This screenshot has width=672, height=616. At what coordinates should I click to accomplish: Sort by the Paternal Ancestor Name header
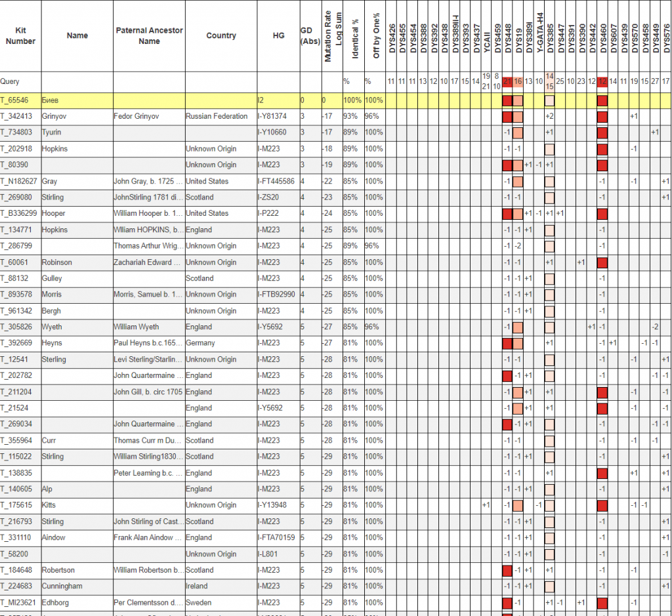(149, 35)
